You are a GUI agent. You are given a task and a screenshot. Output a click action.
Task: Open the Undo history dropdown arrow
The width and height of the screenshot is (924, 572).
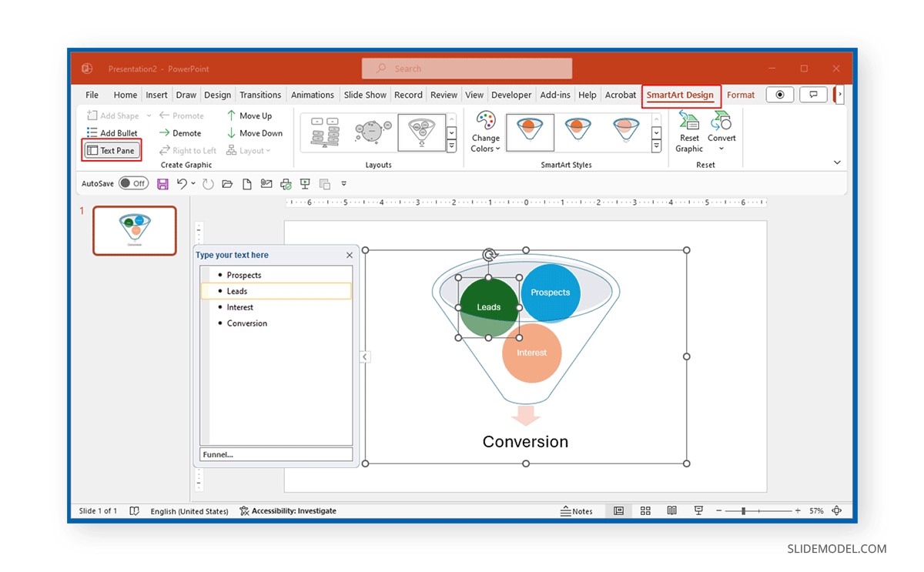click(x=193, y=184)
